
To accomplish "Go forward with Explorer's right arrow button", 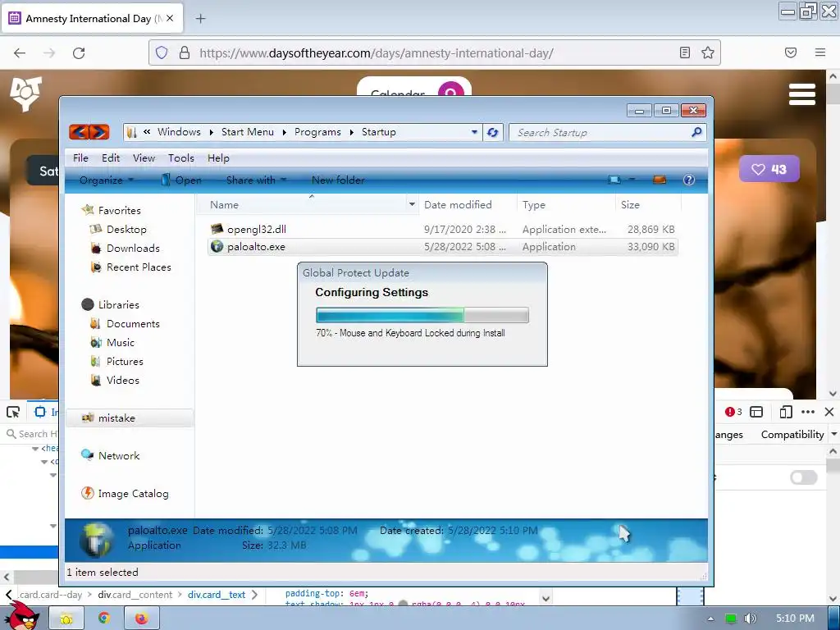I will (x=99, y=132).
